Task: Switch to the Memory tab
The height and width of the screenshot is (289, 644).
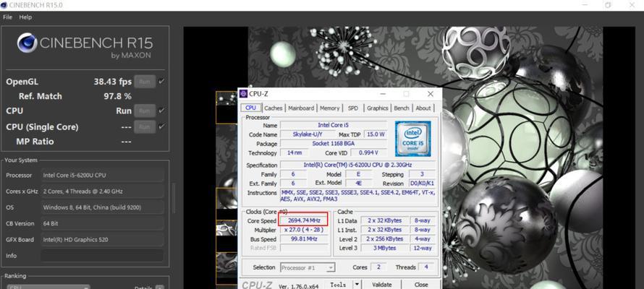Action: 329,108
